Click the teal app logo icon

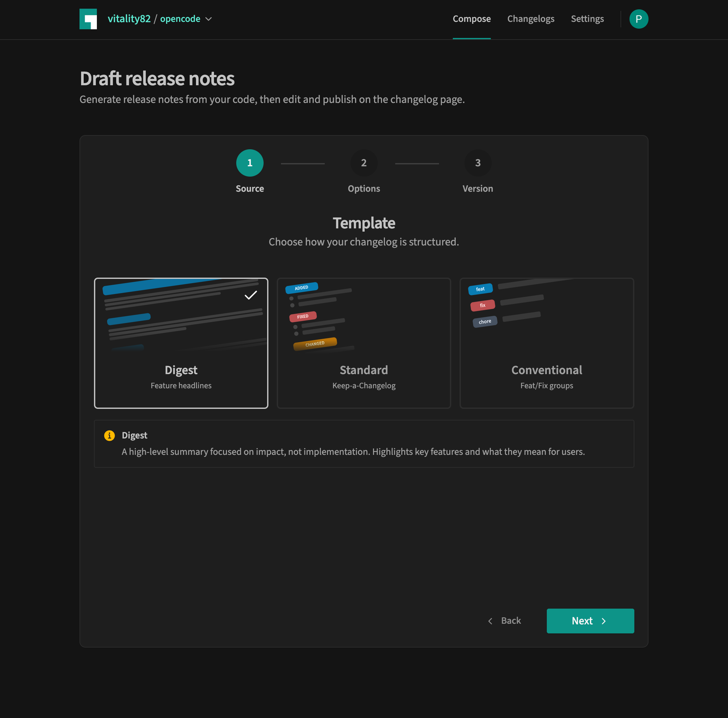pos(88,19)
